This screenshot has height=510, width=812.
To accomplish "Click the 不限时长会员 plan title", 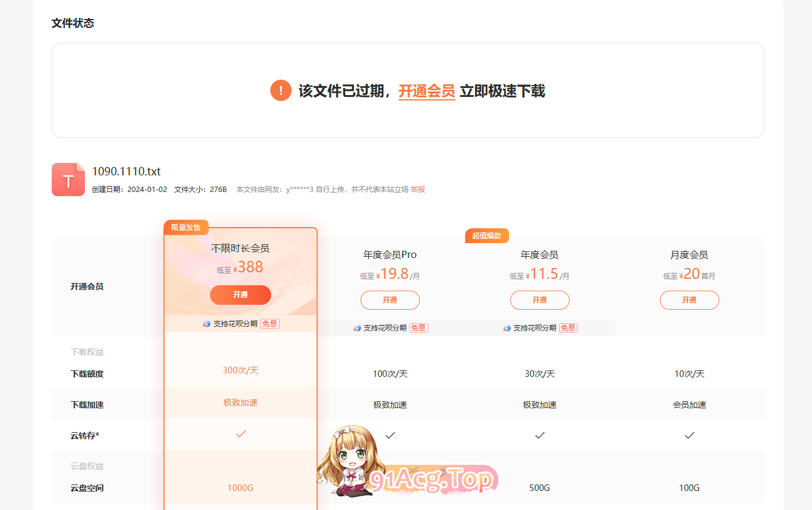I will pos(240,248).
